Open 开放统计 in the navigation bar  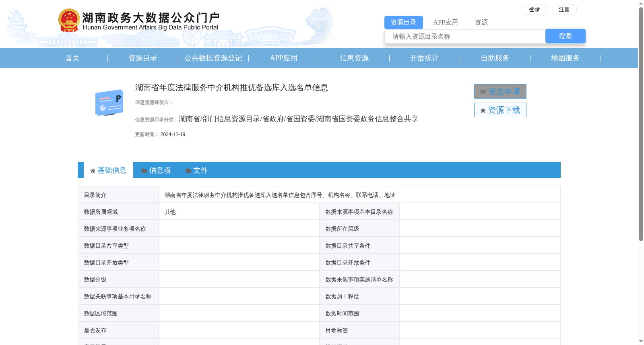(425, 58)
